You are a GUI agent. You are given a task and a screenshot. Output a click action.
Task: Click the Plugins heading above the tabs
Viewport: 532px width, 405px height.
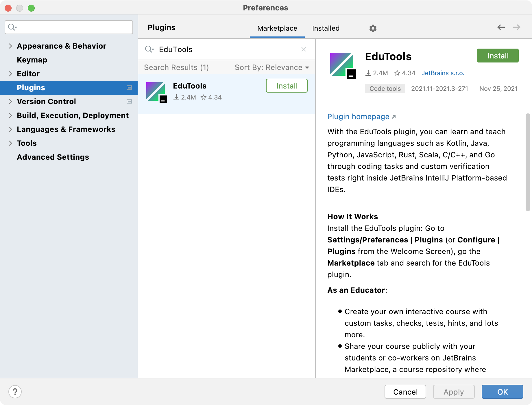point(161,27)
